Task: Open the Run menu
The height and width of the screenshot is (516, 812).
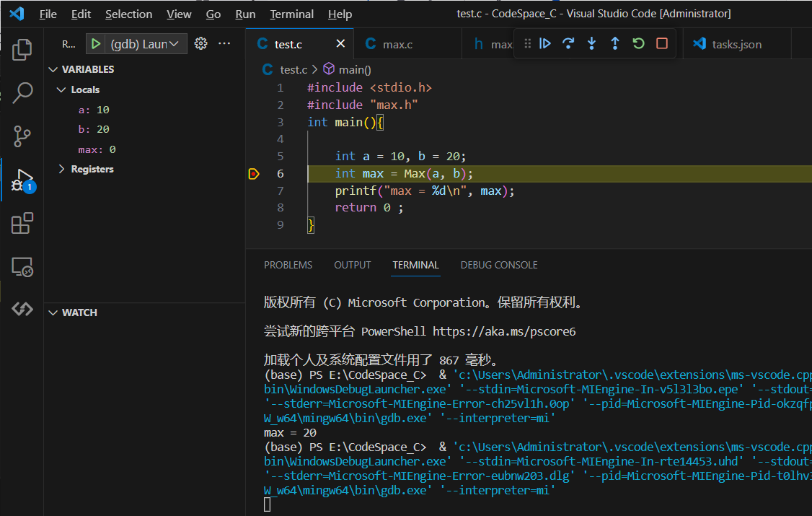Action: click(x=245, y=14)
